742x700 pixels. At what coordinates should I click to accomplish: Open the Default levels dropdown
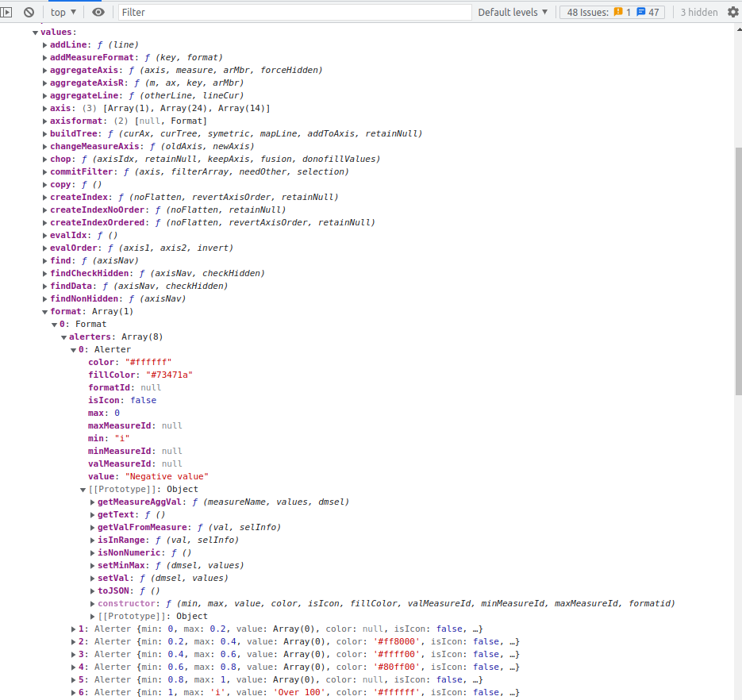[x=513, y=12]
